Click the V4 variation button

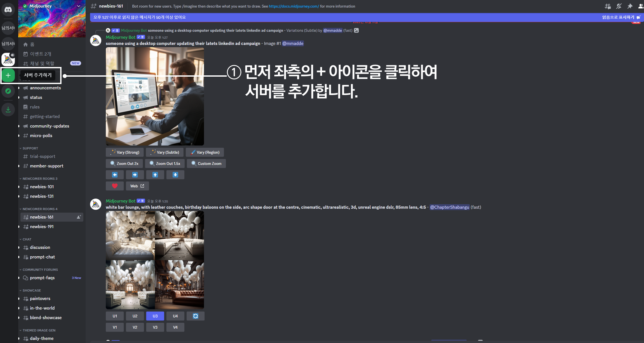tap(175, 328)
